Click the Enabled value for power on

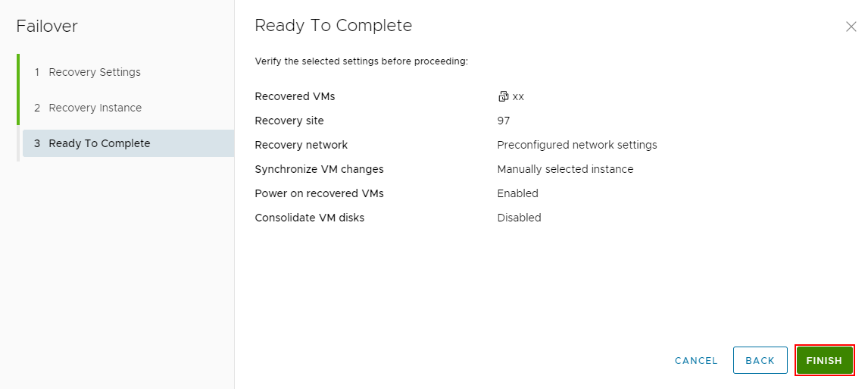click(x=517, y=193)
